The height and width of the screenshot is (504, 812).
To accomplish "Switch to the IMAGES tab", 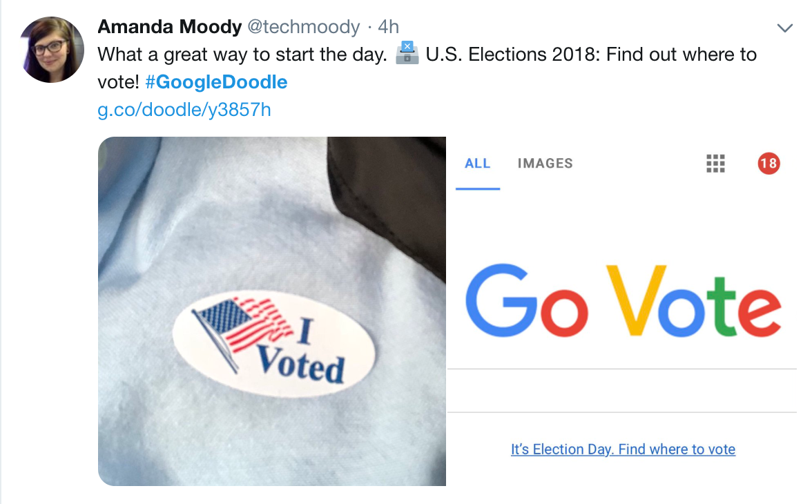I will [x=545, y=164].
